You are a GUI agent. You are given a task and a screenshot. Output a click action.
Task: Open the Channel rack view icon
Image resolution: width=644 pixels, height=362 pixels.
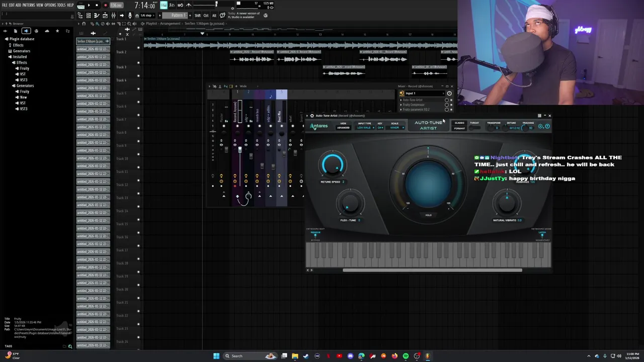[x=105, y=16]
